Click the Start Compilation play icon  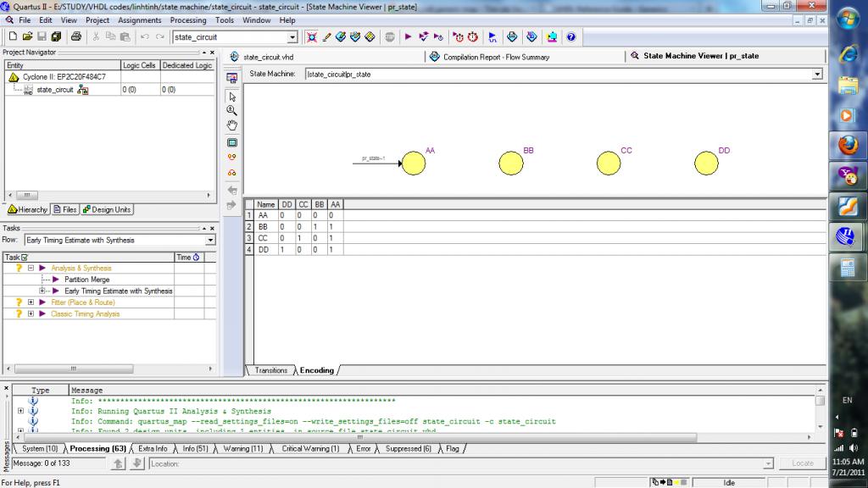pyautogui.click(x=408, y=37)
